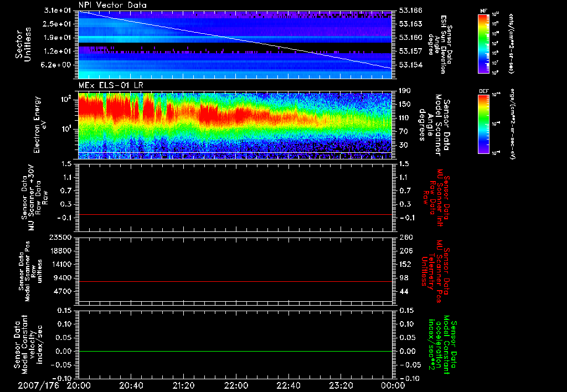Click the "9400" scanner position value
567x392 pixels.
point(63,278)
